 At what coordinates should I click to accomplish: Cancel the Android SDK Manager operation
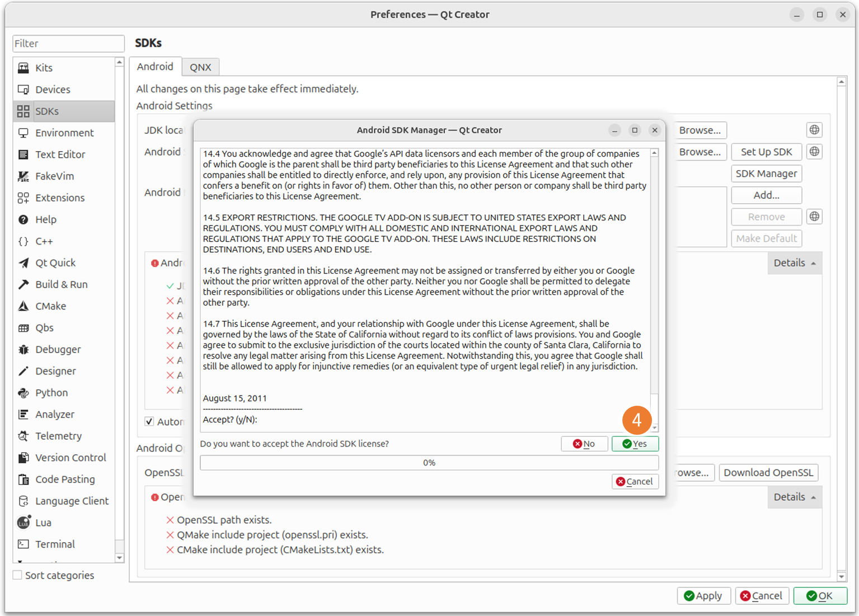(635, 482)
